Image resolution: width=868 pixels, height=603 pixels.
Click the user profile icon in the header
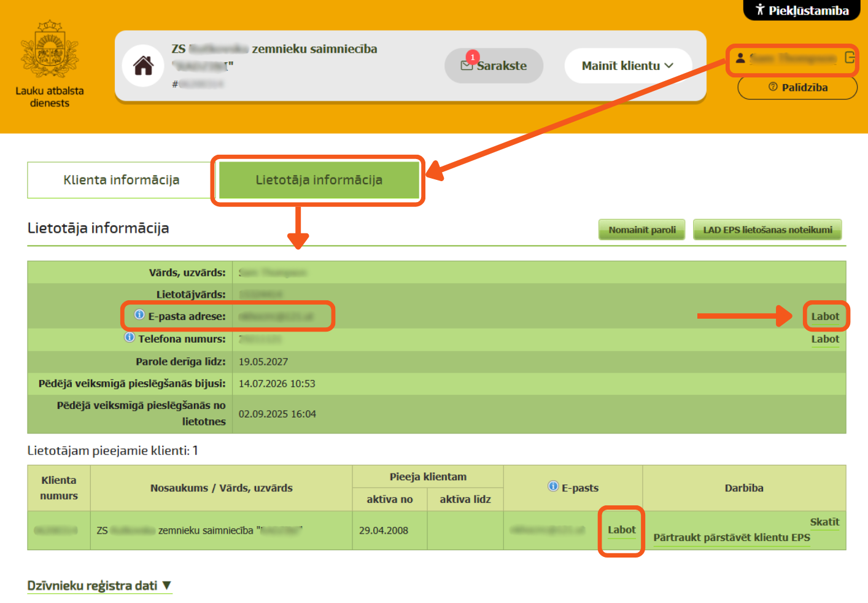(740, 58)
